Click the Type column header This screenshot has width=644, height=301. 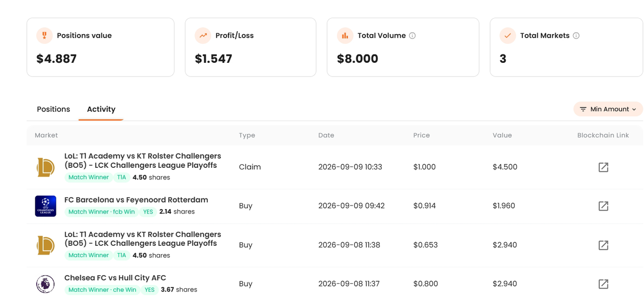click(247, 135)
